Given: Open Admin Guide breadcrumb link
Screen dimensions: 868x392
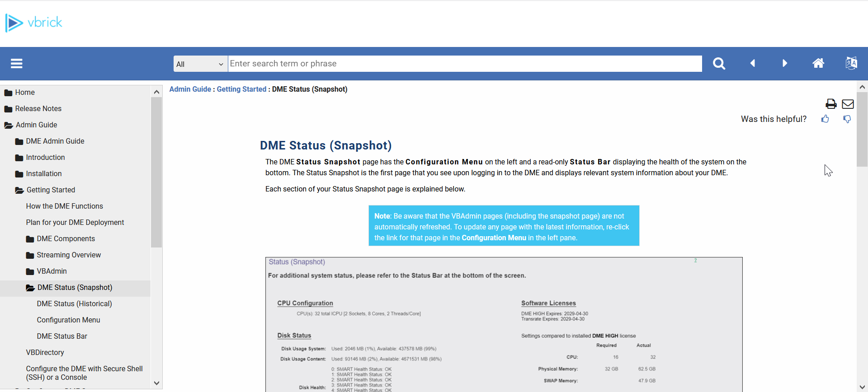Looking at the screenshot, I should [190, 89].
